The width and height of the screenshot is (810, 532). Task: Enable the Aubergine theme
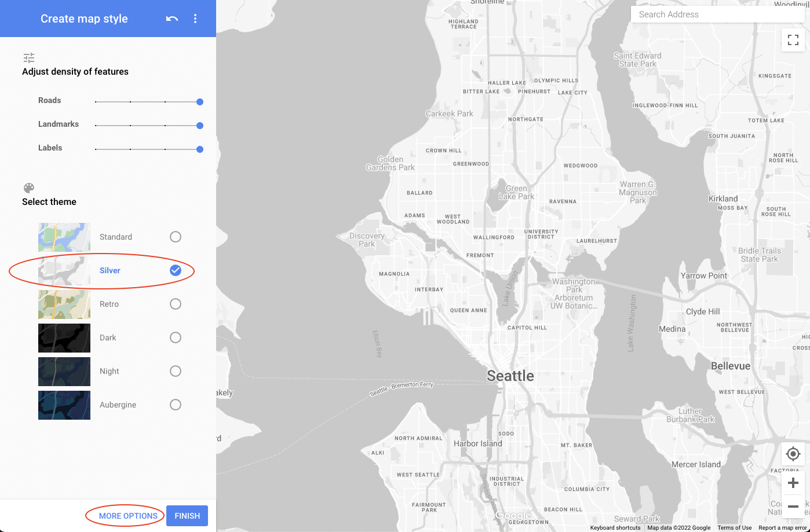pyautogui.click(x=176, y=405)
